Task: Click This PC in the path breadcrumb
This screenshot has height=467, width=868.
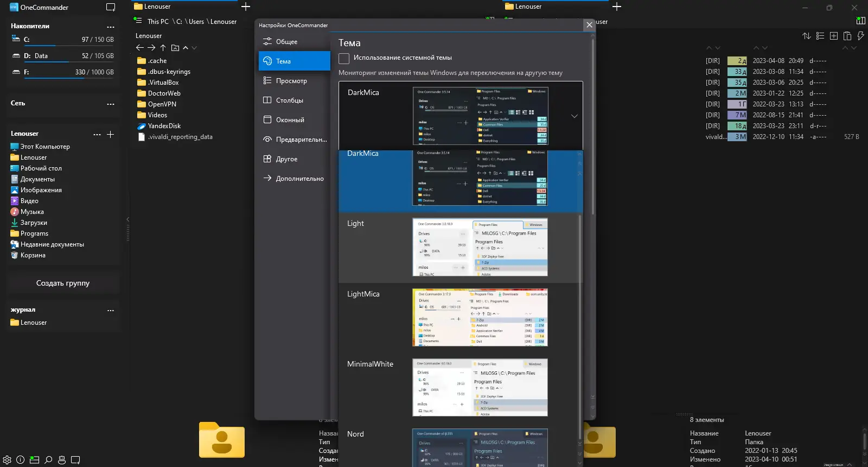Action: click(x=158, y=22)
